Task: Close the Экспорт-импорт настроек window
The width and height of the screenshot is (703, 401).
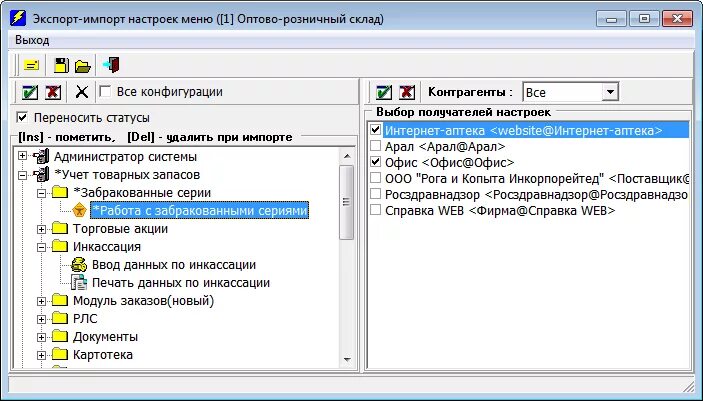Action: (x=677, y=19)
